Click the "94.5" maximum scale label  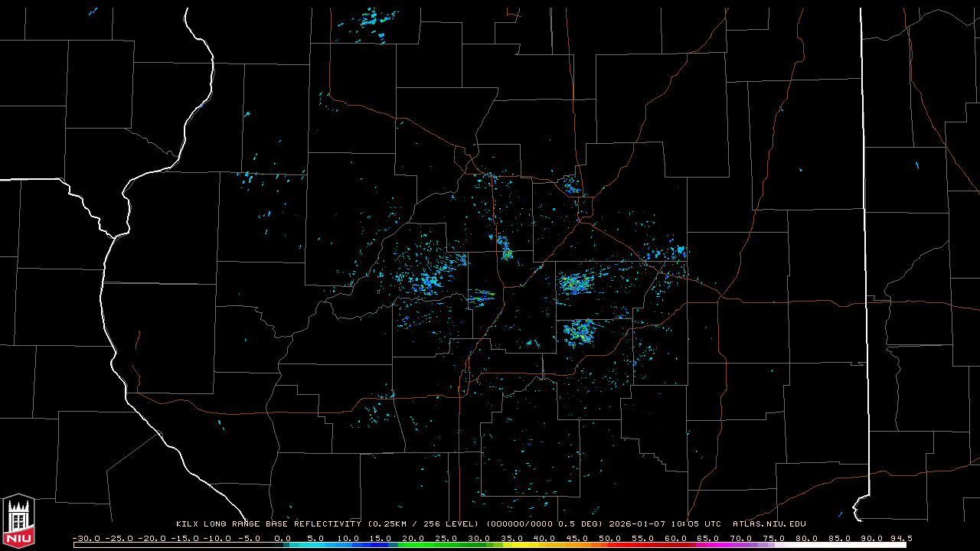pos(900,538)
